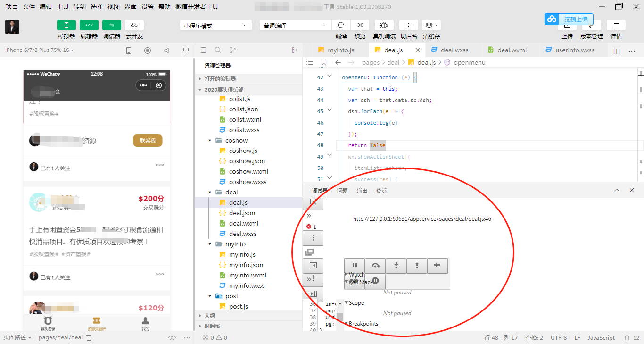Expand the 打开的编辑器 section
This screenshot has width=644, height=344.
pyautogui.click(x=248, y=79)
